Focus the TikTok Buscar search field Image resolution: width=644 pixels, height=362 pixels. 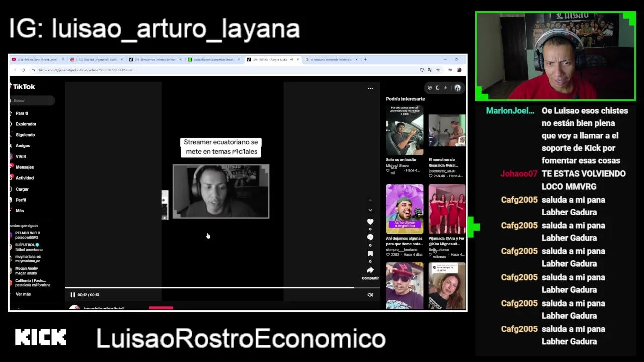coord(32,100)
